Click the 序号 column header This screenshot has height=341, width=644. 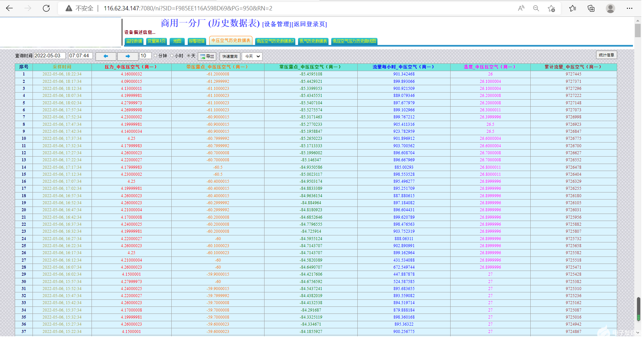(24, 67)
